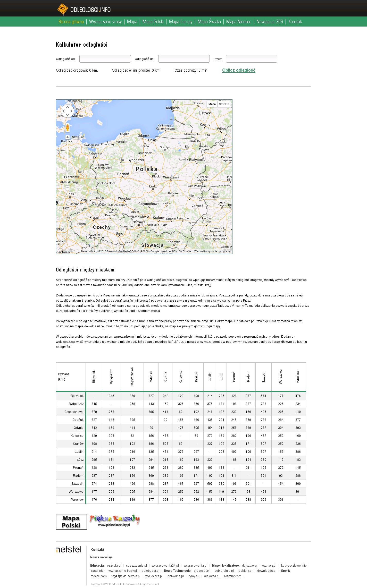
Task: Zoom in the map with plus button
Action: click(68, 137)
